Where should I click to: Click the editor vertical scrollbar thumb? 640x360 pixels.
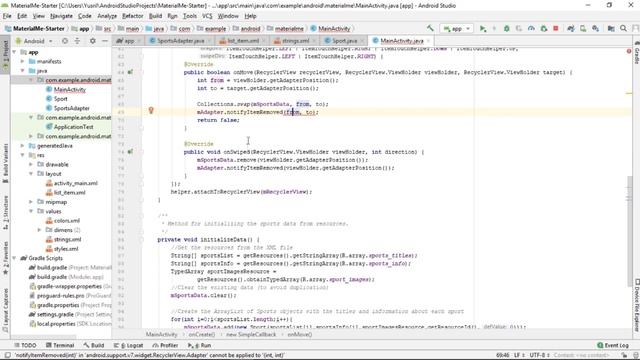point(629,232)
